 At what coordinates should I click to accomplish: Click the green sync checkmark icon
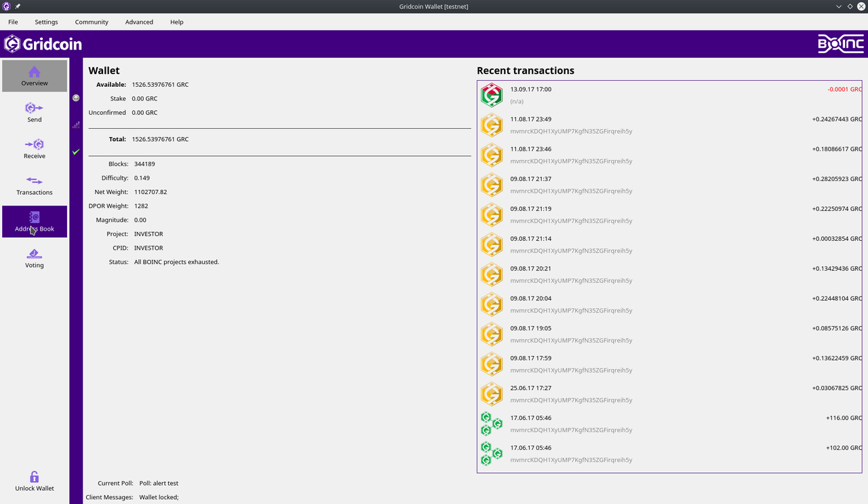pos(76,152)
